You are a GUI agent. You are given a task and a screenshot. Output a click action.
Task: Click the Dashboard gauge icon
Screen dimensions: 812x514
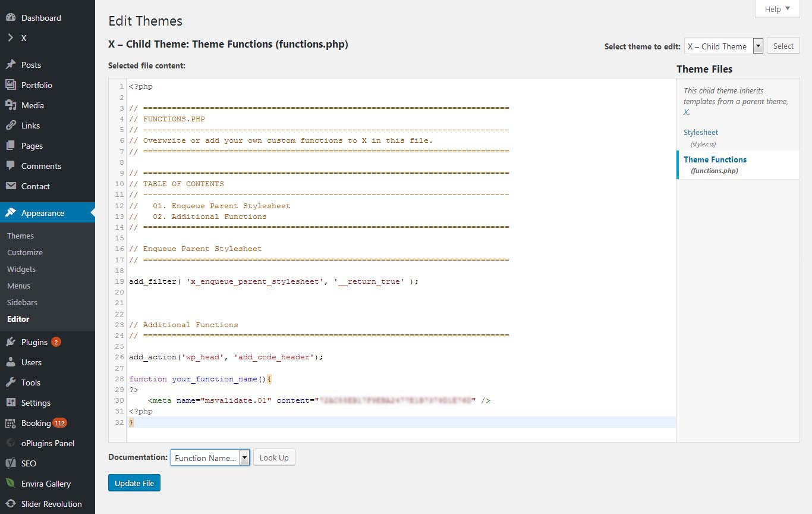tap(11, 18)
